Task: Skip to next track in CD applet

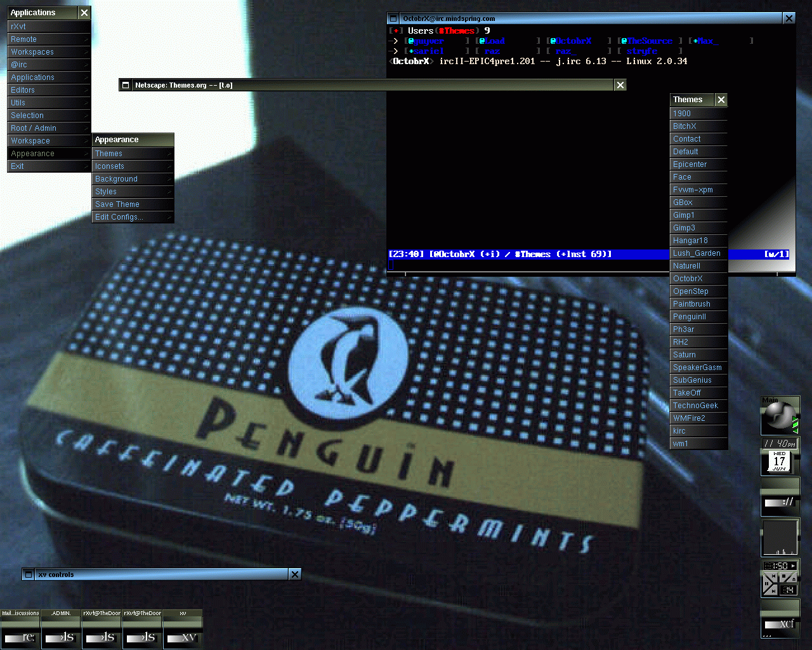Action: point(773,590)
